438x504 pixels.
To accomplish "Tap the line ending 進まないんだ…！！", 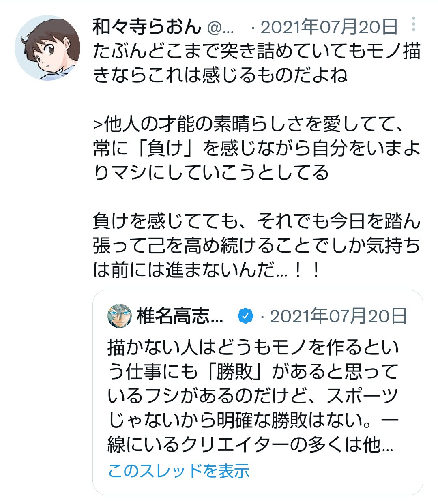I will tap(207, 270).
